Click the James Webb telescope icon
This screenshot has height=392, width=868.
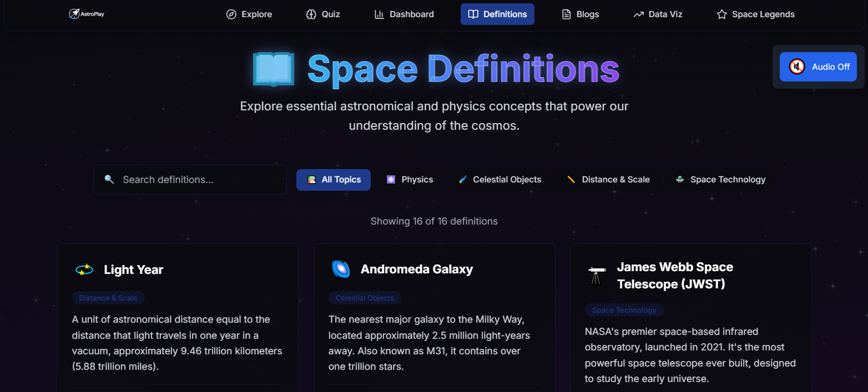tap(597, 276)
